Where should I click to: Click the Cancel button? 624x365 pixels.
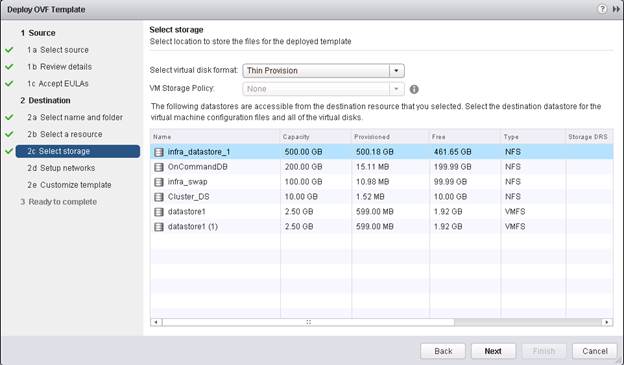click(595, 351)
